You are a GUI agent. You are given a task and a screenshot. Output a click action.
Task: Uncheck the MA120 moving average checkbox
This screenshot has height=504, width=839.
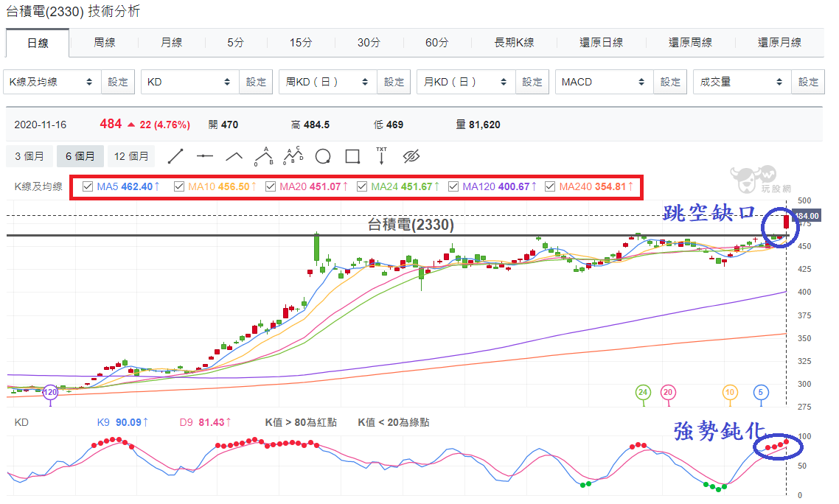453,186
